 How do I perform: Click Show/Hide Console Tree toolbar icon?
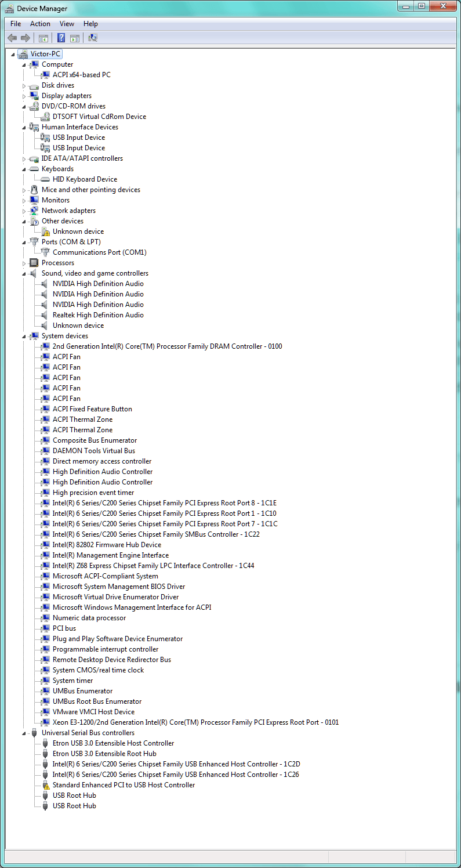point(43,38)
